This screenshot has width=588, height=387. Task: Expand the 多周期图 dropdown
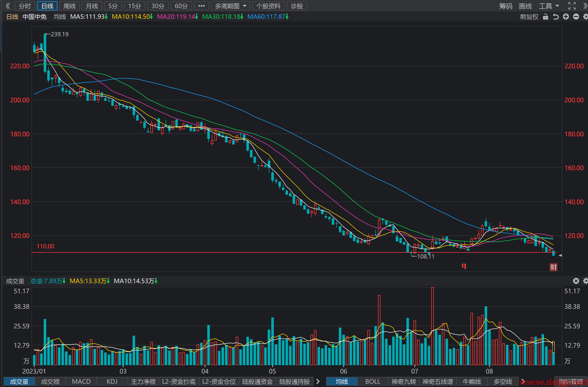click(231, 6)
